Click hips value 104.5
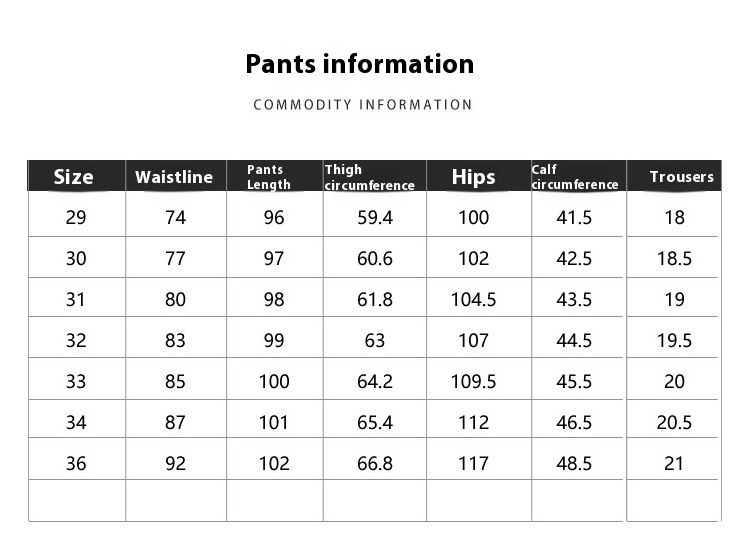Screen dimensions: 736x538 point(474,299)
